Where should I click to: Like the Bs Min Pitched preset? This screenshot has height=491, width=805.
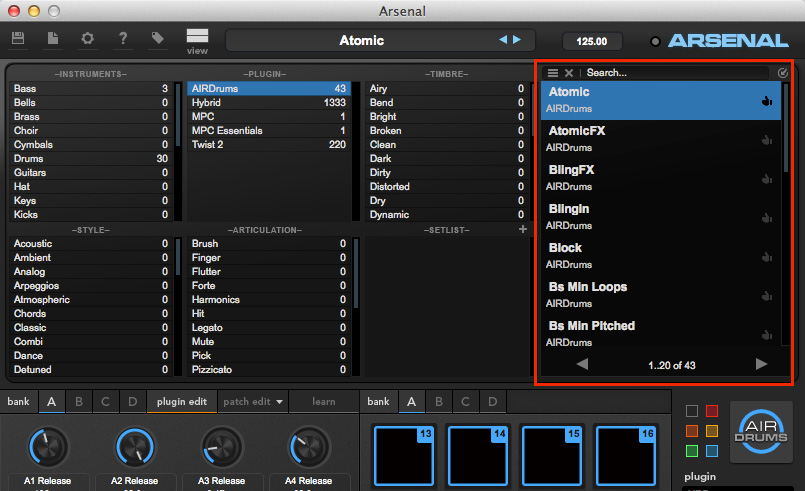pyautogui.click(x=766, y=335)
